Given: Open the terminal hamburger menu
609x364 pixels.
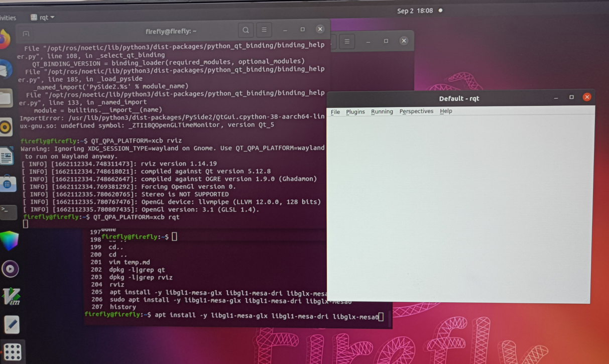Looking at the screenshot, I should (x=264, y=30).
